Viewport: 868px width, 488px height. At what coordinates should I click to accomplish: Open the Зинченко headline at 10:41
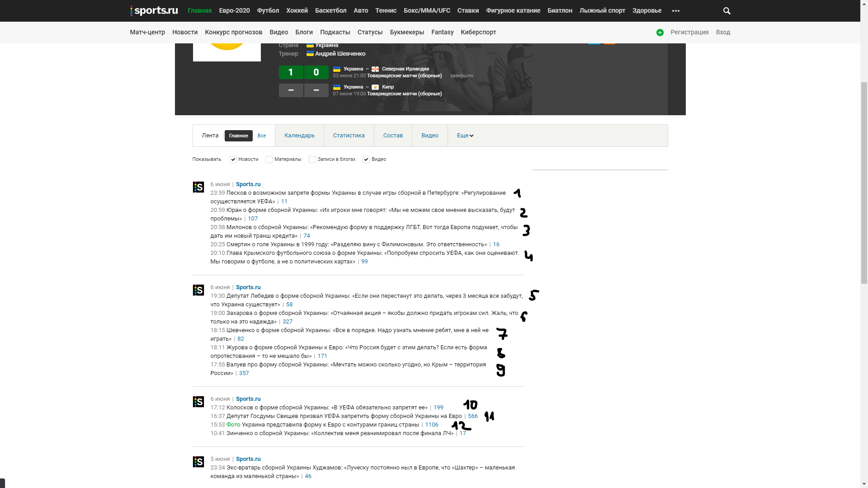coord(340,433)
